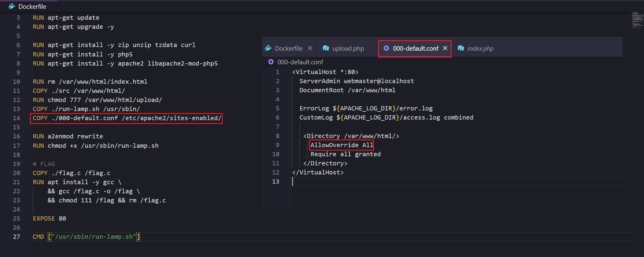This screenshot has height=257, width=644.
Task: Click line number 13 in the conf file gutter
Action: pos(276,181)
